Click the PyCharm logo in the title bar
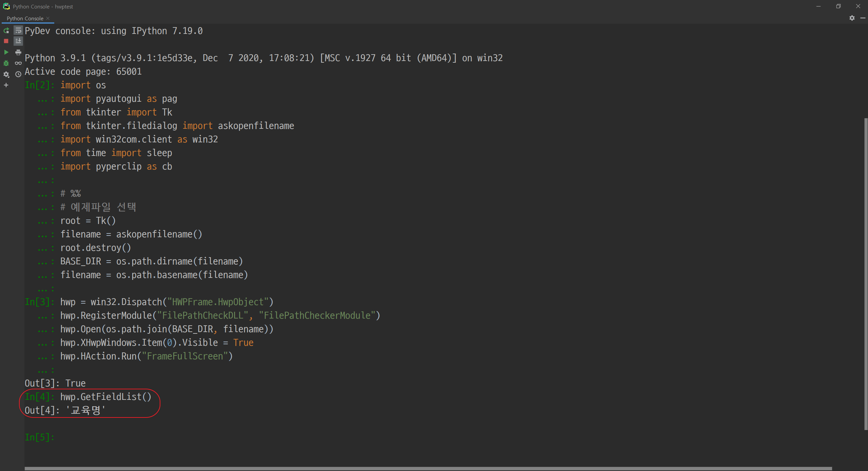Viewport: 868px width, 471px height. (6, 6)
